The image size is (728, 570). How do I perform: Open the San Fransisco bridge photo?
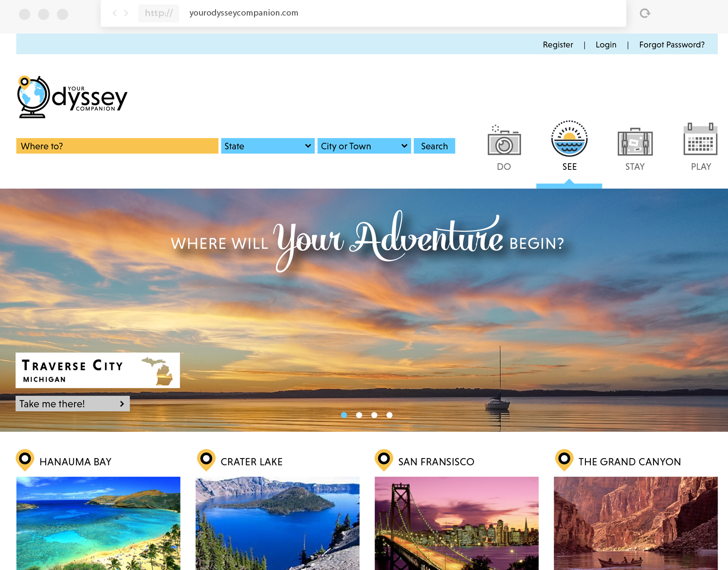[x=456, y=523]
